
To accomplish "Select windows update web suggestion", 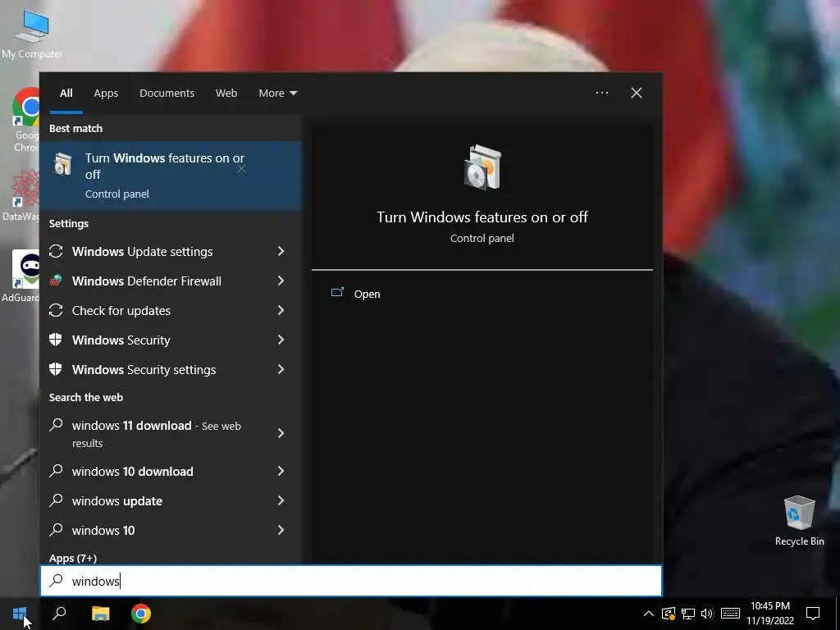I will (155, 500).
